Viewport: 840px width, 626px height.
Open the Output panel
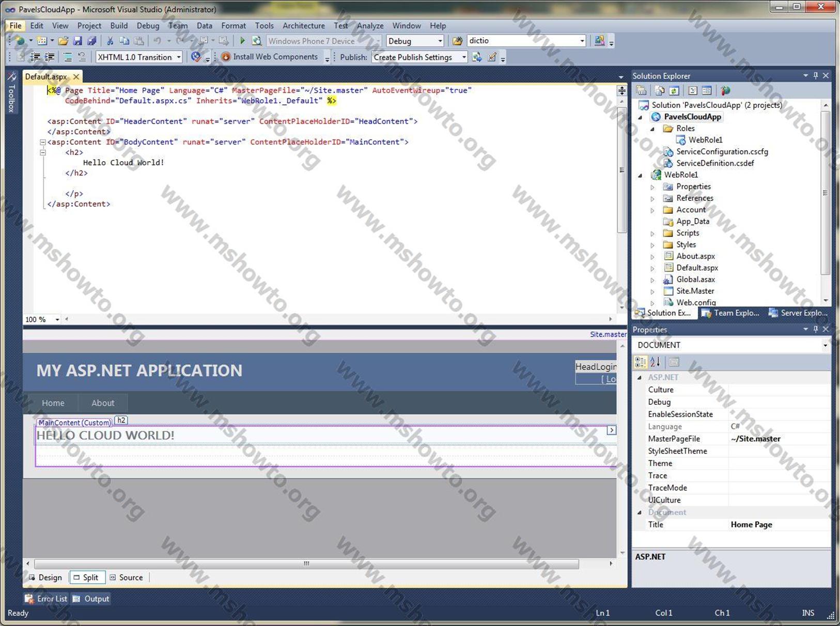(91, 599)
